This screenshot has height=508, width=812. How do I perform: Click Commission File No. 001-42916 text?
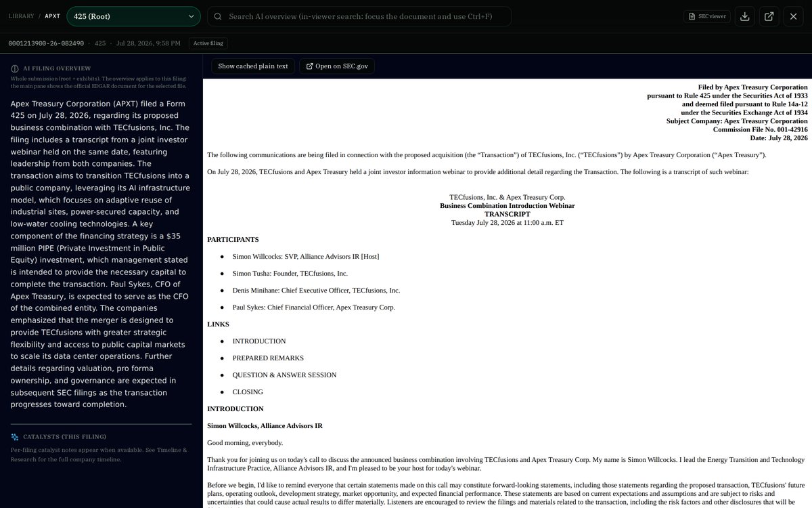coord(761,129)
